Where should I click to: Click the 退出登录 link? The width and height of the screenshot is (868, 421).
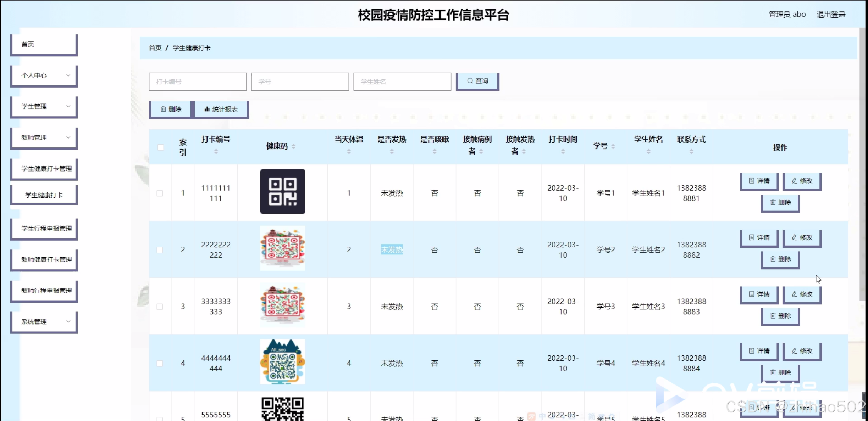[831, 15]
